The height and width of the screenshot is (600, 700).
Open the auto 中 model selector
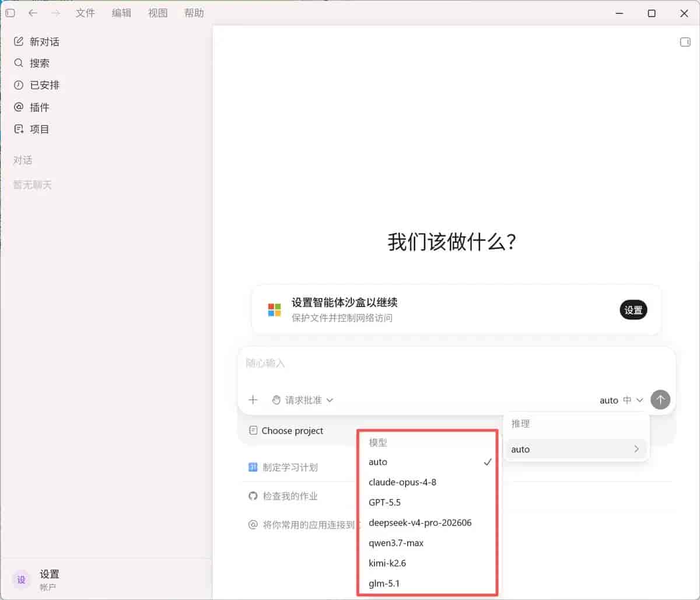621,400
